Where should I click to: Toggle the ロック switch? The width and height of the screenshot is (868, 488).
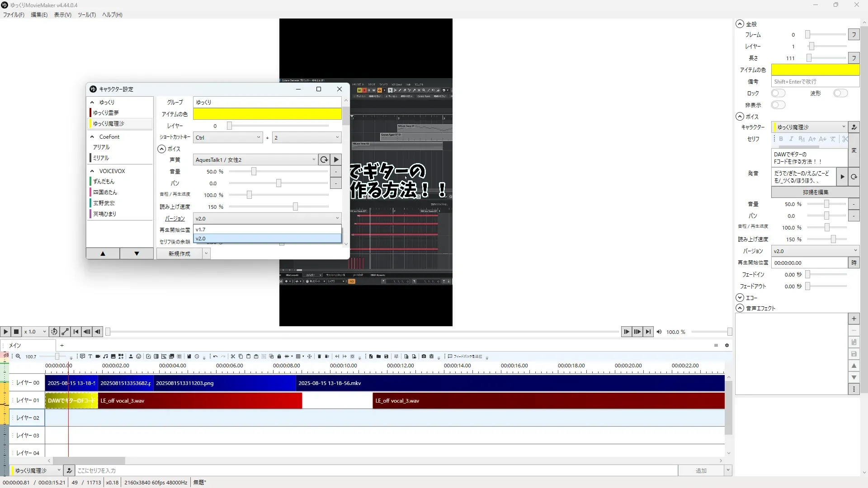(778, 93)
